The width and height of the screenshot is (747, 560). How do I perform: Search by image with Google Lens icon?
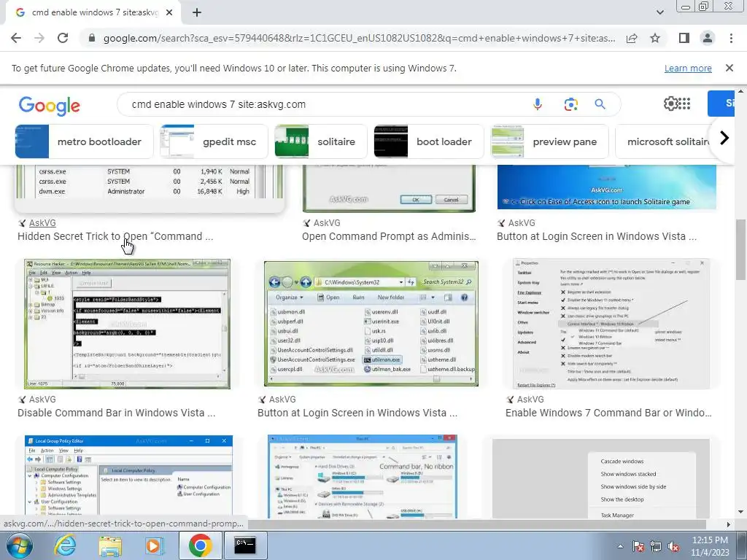[570, 104]
